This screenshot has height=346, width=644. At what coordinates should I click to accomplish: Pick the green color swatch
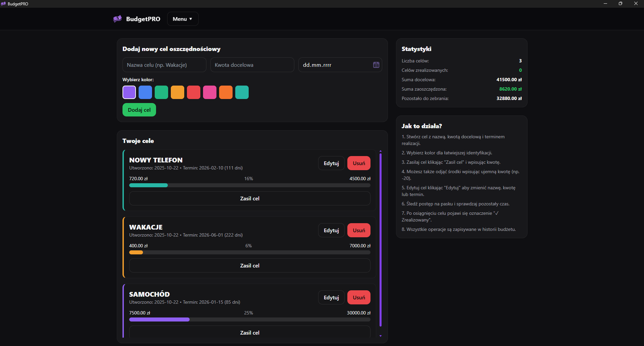[x=161, y=92]
